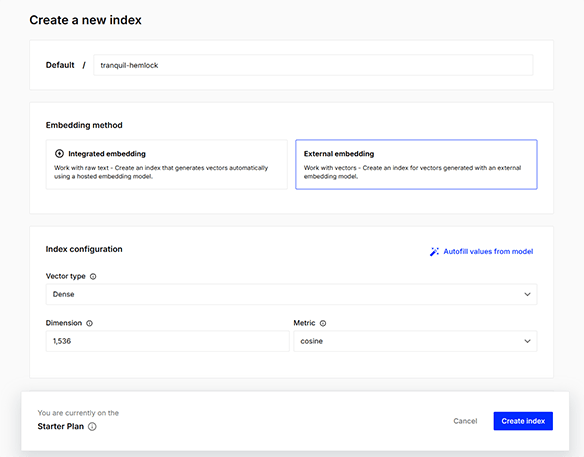Click the Default project label
Viewport: 584px width, 457px height.
point(60,65)
